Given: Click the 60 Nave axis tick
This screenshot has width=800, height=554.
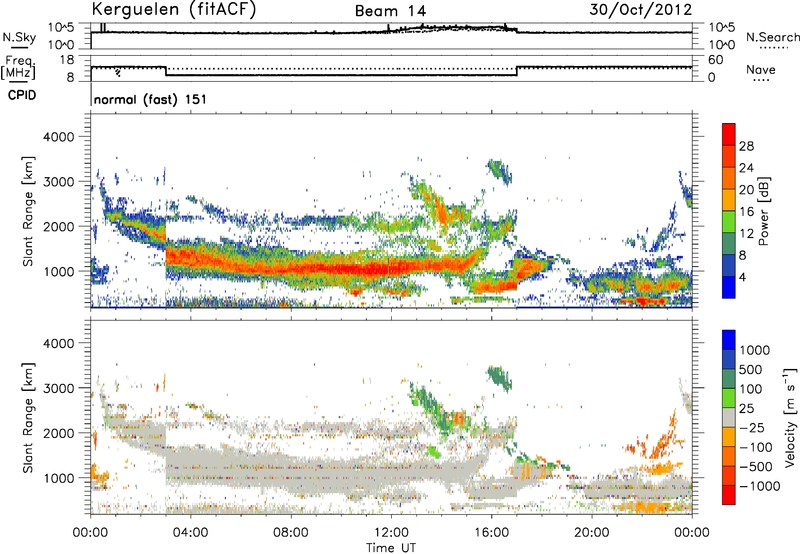Looking at the screenshot, I should coord(715,60).
